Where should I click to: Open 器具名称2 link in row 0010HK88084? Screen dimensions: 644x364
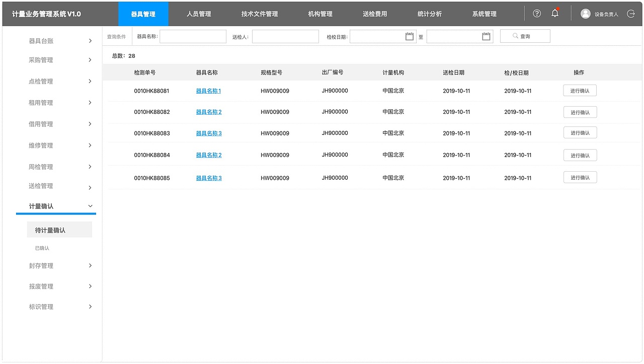(209, 155)
